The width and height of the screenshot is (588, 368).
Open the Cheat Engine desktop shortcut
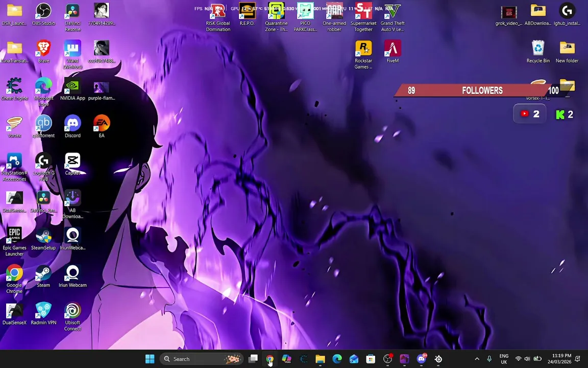pos(14,89)
